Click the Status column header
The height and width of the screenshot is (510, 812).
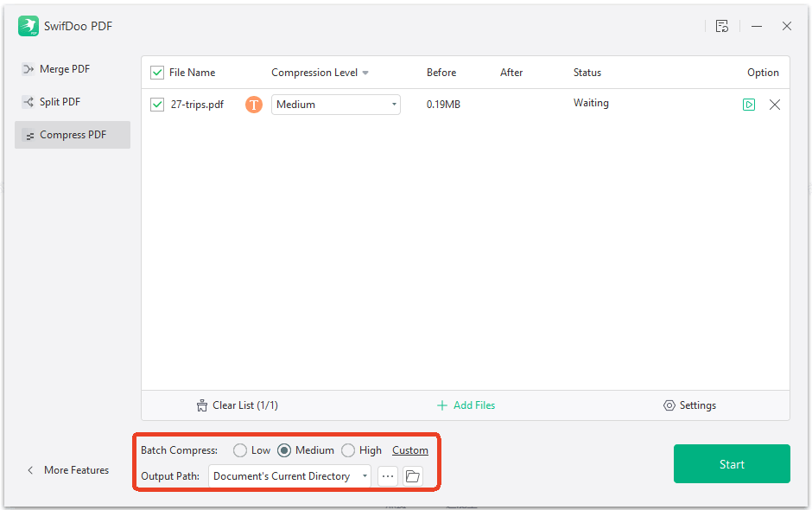tap(587, 73)
